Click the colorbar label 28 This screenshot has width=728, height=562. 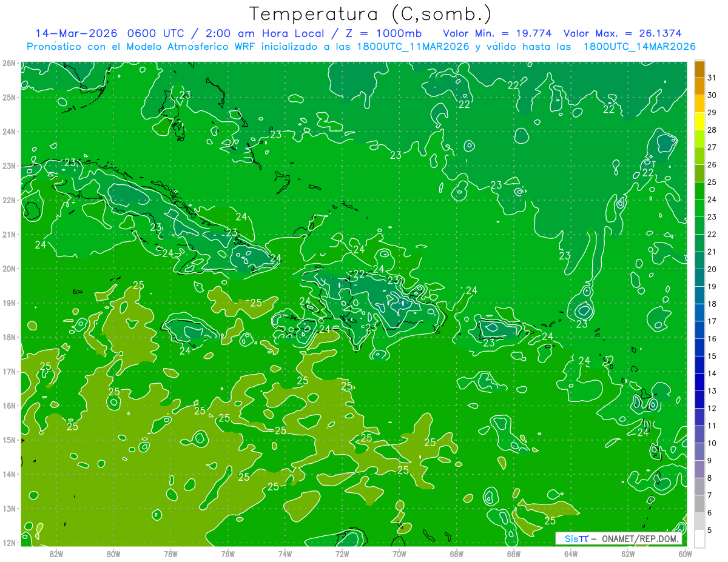point(712,130)
